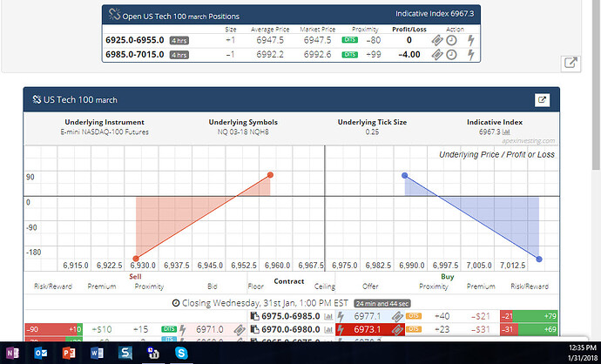Click highlighted offer price 6973.1
The image size is (601, 364).
[x=368, y=329]
